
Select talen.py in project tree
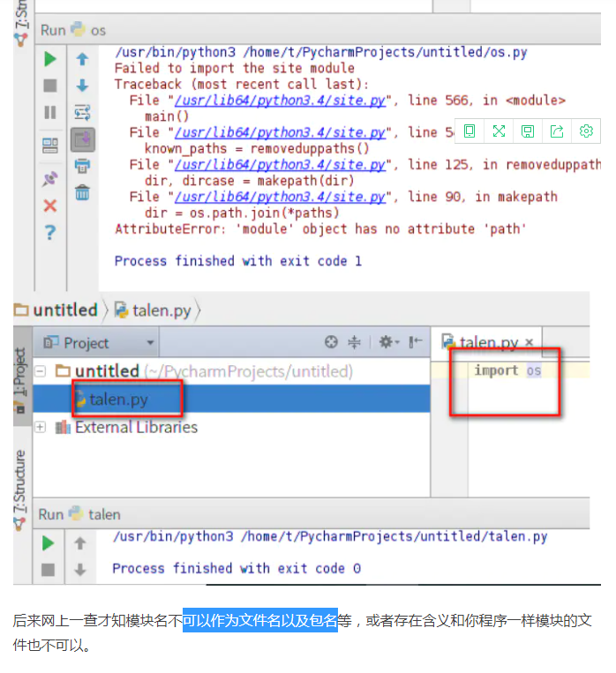(x=231, y=399)
